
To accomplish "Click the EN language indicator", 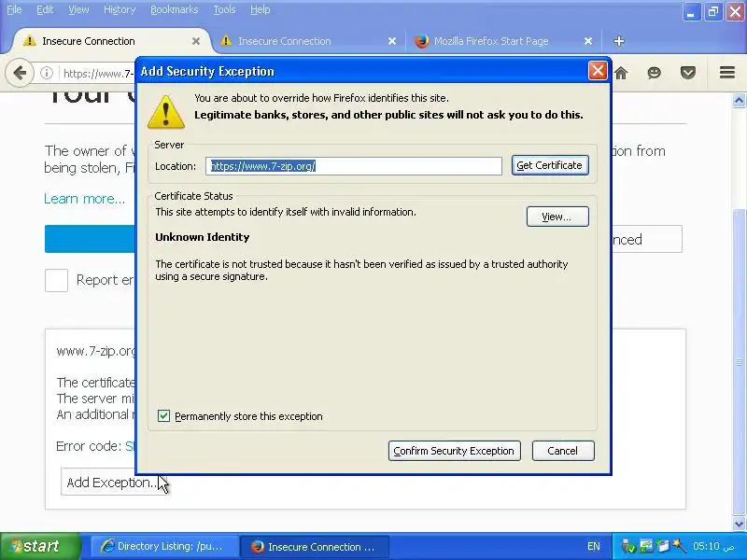I will click(x=594, y=546).
